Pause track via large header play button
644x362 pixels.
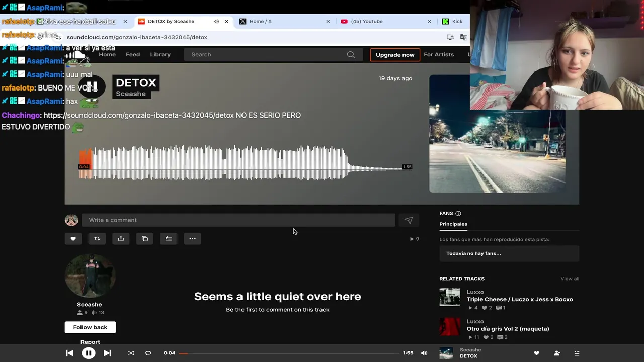[x=92, y=87]
